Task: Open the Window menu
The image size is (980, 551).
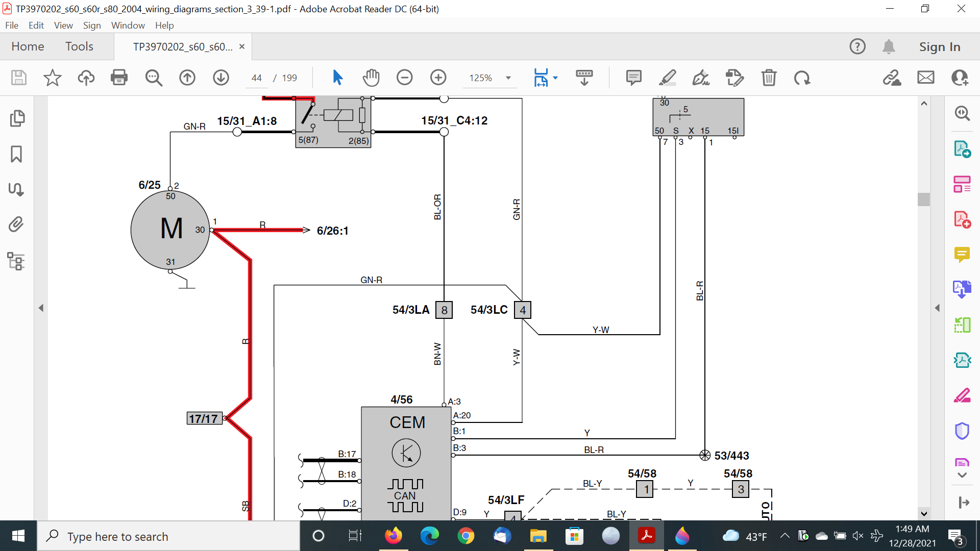Action: (128, 26)
